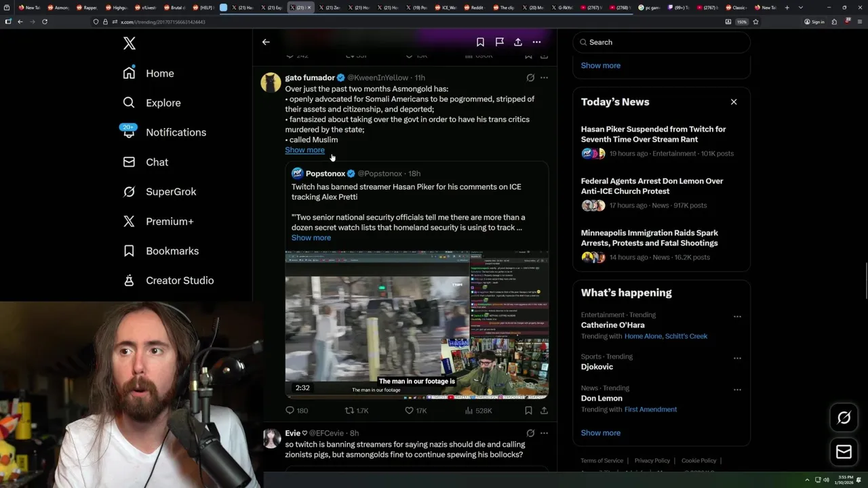868x488 pixels.
Task: Click the browser back button
Action: click(20, 22)
